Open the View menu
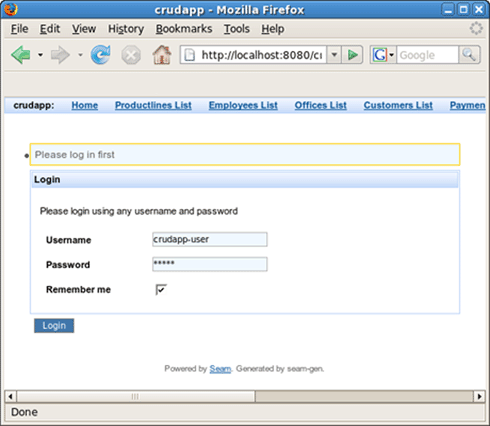 (84, 29)
